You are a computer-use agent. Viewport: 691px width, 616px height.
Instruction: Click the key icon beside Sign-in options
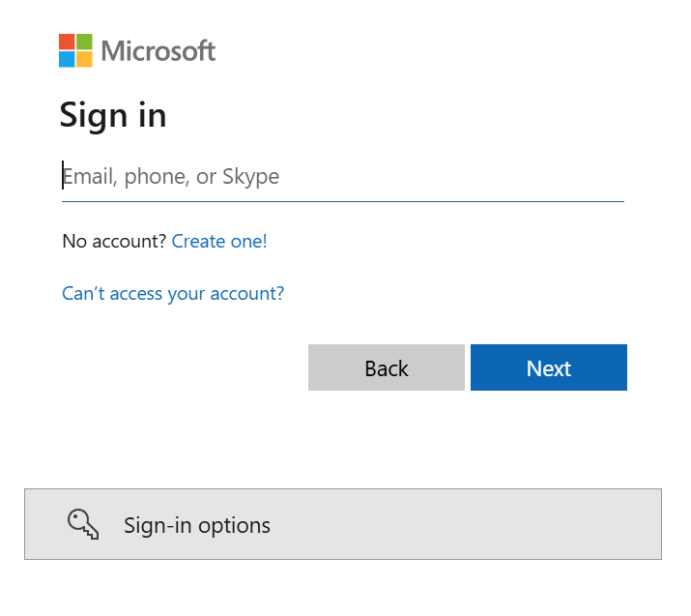(x=83, y=524)
